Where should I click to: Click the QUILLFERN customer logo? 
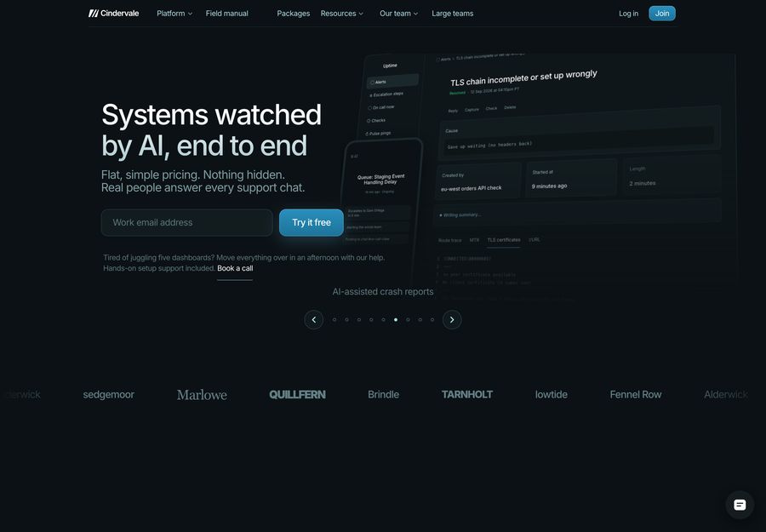pyautogui.click(x=297, y=394)
